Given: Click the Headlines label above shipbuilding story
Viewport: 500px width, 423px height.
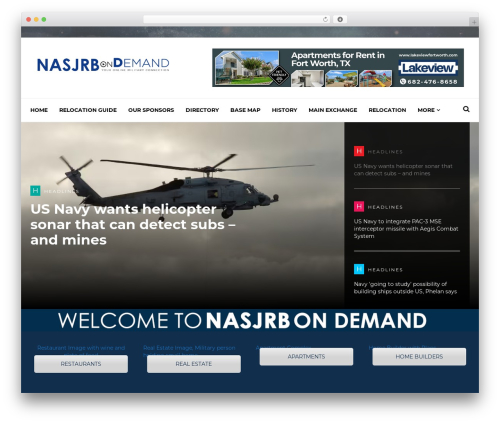Looking at the screenshot, I should (385, 270).
